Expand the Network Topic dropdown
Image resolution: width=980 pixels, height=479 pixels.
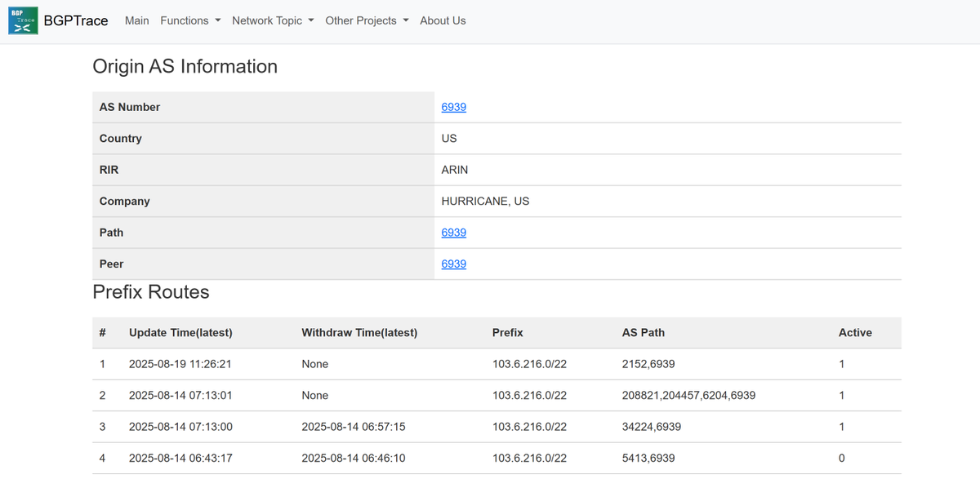pos(273,20)
